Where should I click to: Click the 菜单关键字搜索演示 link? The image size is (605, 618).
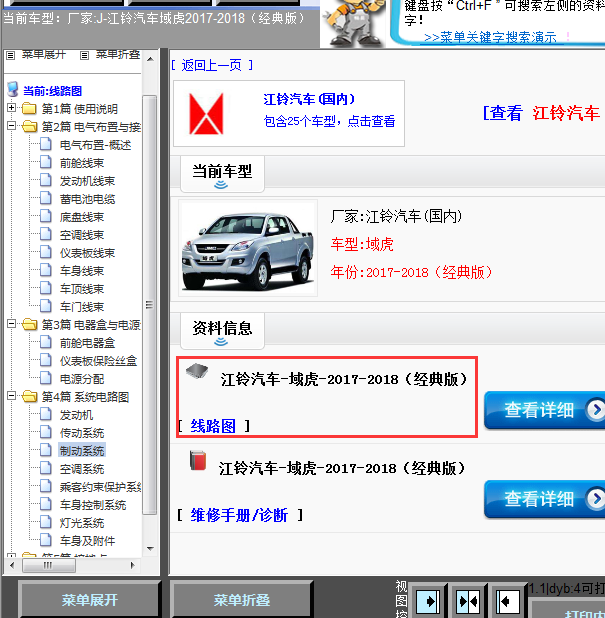pos(490,38)
